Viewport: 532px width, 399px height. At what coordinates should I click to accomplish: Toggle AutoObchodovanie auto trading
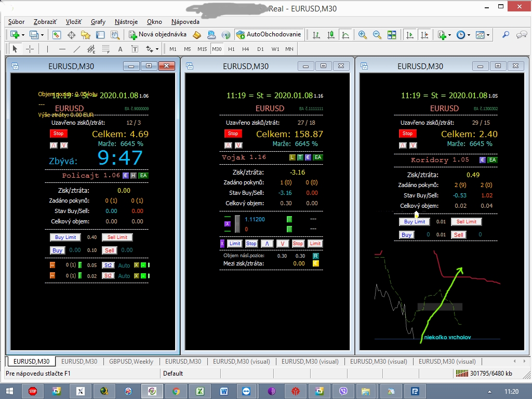(x=269, y=35)
